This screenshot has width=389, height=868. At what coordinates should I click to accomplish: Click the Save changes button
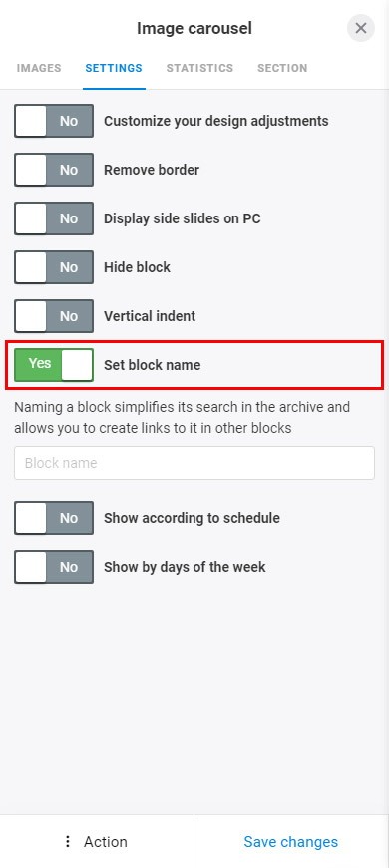[291, 841]
